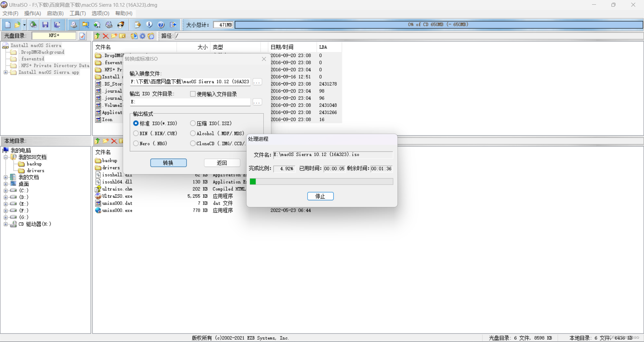Click the folder with globe icon

[151, 36]
